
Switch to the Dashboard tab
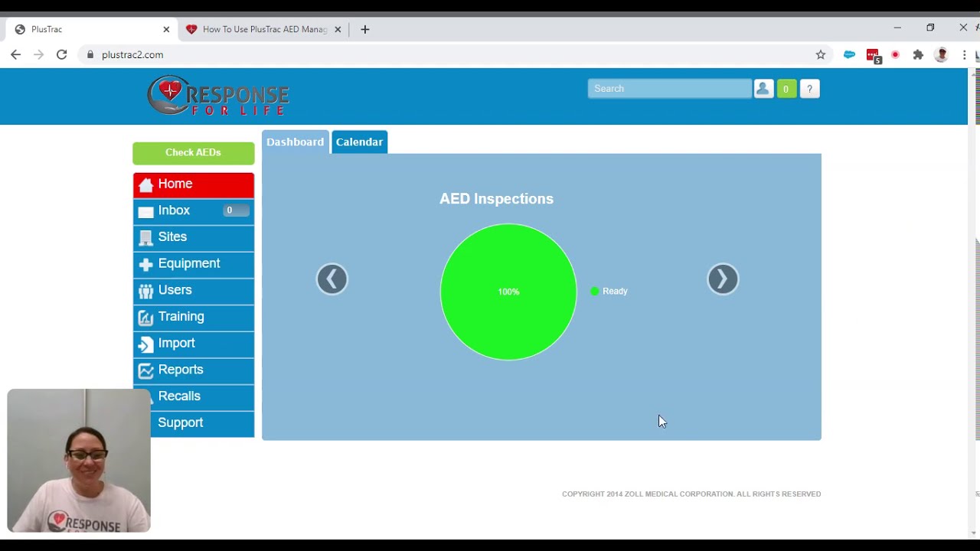[296, 142]
